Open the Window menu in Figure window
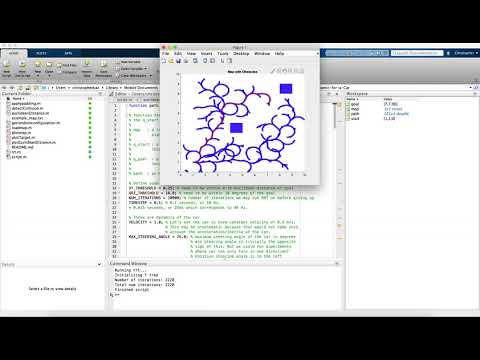 (x=262, y=53)
